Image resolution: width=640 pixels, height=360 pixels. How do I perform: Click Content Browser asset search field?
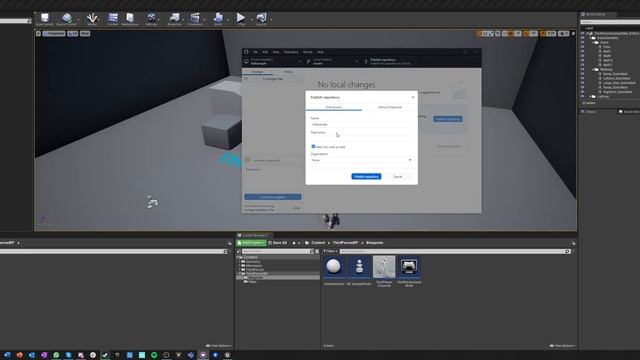click(x=453, y=251)
